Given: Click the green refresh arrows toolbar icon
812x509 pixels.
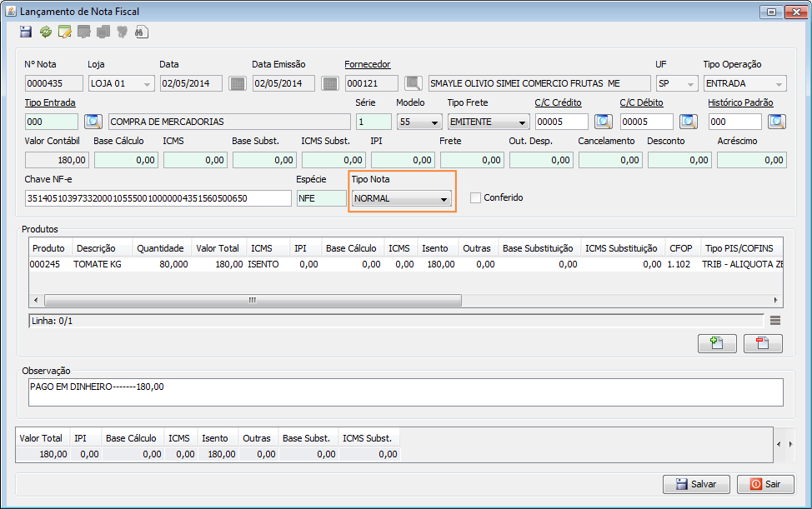Looking at the screenshot, I should pyautogui.click(x=45, y=32).
